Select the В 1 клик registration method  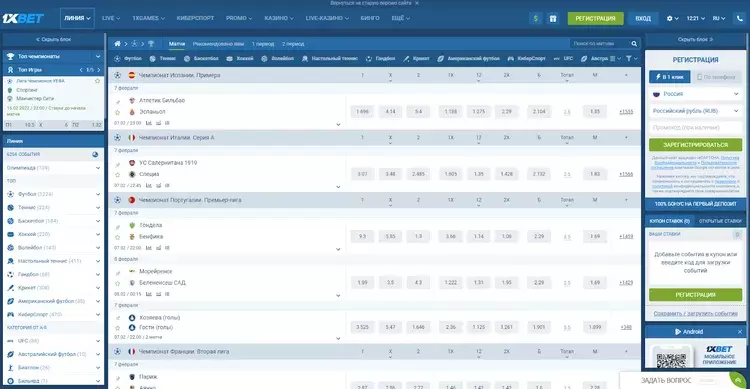pos(670,77)
